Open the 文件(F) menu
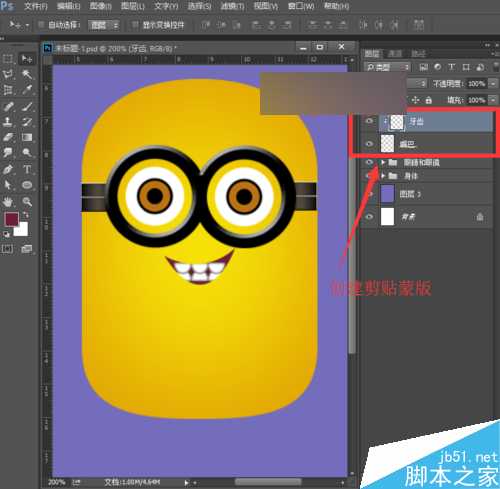 tap(36, 6)
